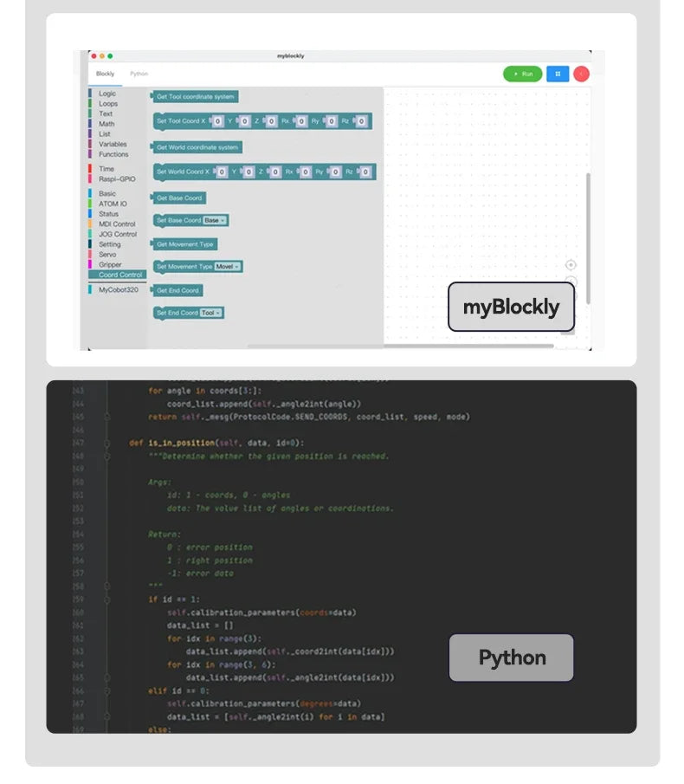684x784 pixels.
Task: Open the Movel dropdown in Set Movement Type
Action: pyautogui.click(x=228, y=267)
